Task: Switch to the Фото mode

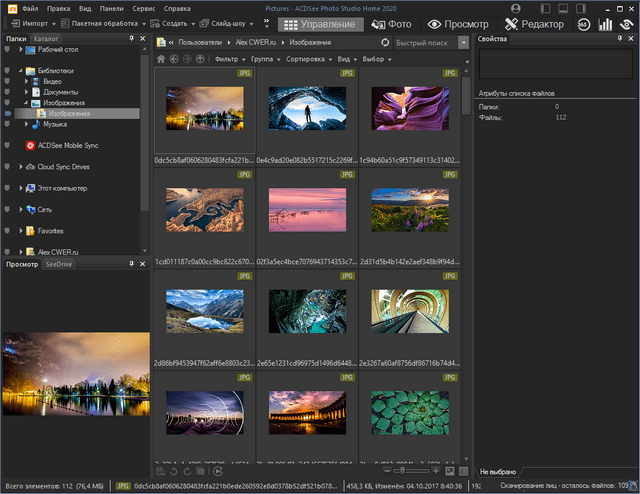Action: pyautogui.click(x=390, y=24)
